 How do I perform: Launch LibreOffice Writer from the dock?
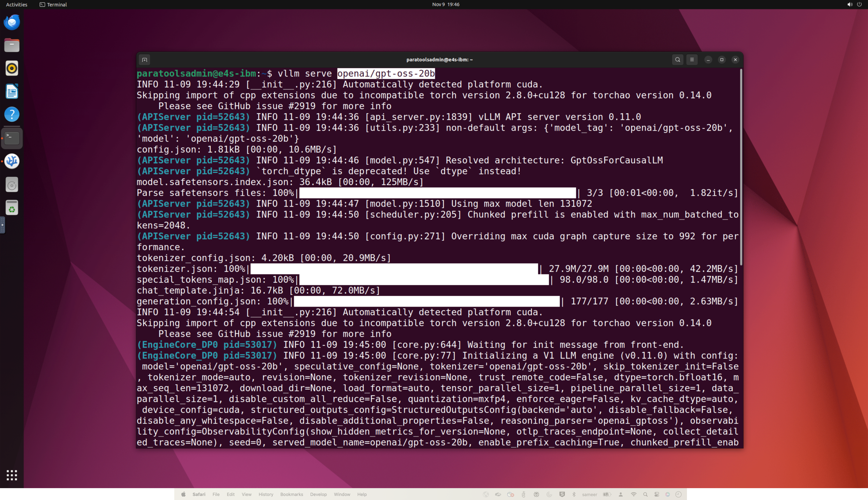[x=12, y=91]
